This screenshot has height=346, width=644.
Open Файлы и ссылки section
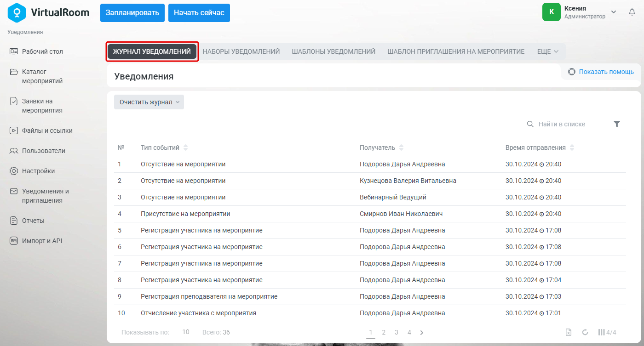coord(41,130)
